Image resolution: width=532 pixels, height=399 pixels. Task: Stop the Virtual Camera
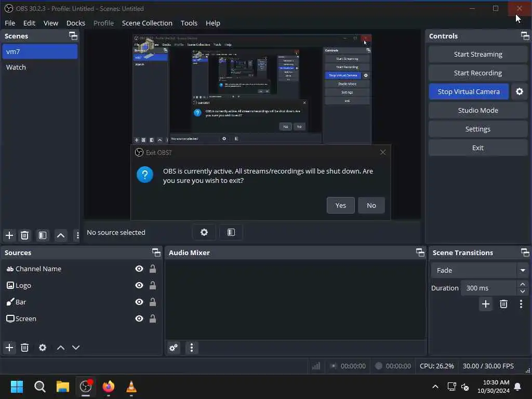tap(469, 91)
